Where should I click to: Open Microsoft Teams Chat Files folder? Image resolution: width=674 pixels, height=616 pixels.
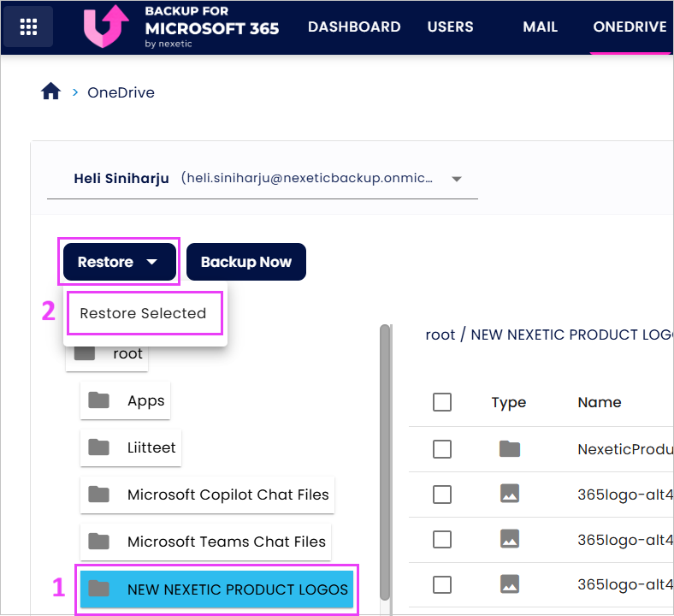(x=206, y=542)
